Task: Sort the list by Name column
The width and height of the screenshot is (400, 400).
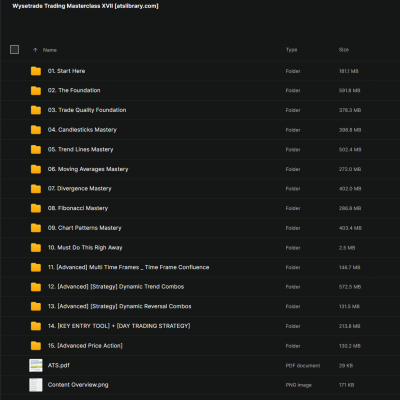Action: point(50,50)
